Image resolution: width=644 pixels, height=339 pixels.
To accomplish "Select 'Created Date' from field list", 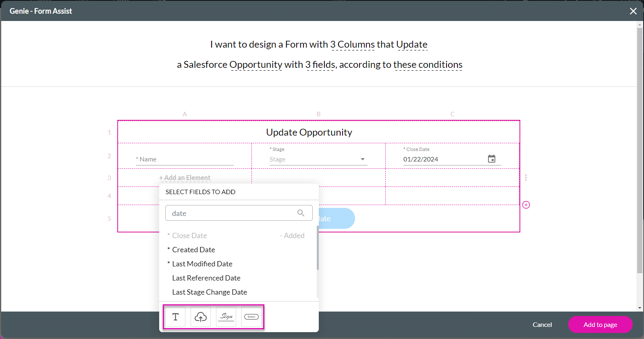I will 193,250.
